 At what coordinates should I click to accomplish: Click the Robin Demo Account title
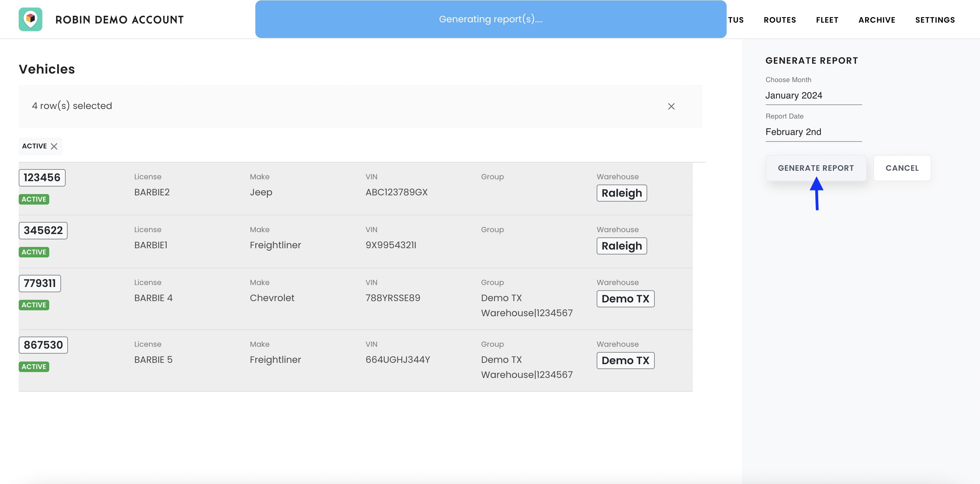point(119,20)
